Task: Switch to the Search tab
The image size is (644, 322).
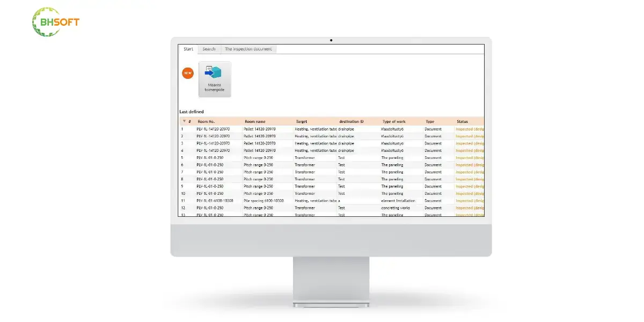Action: [209, 49]
